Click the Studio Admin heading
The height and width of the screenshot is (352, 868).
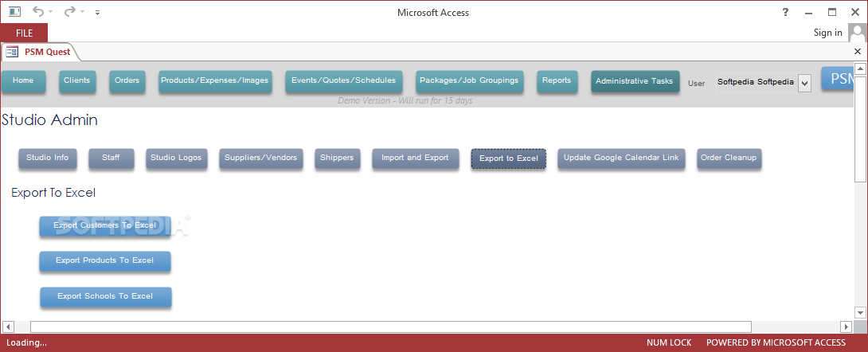50,120
